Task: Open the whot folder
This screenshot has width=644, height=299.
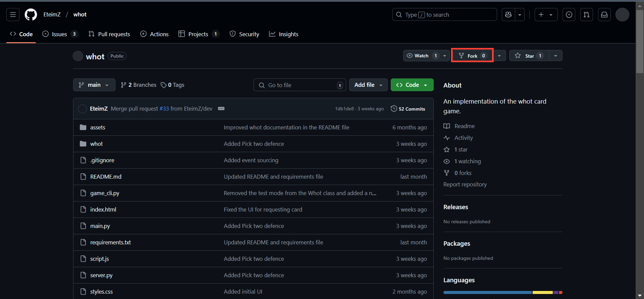Action: pos(96,144)
